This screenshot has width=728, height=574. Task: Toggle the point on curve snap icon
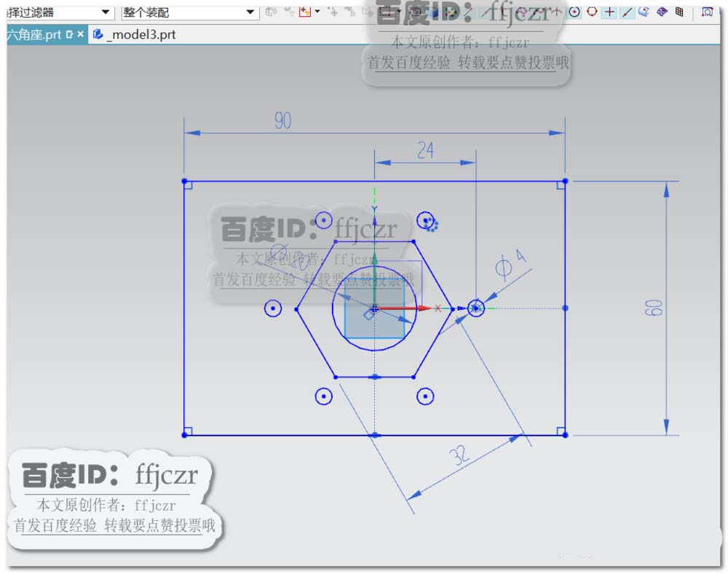pyautogui.click(x=628, y=12)
